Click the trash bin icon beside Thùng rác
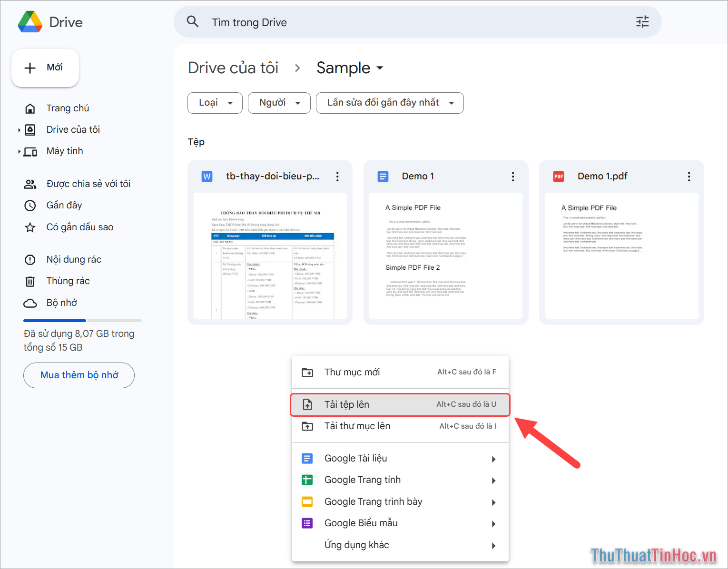This screenshot has width=728, height=569. tap(30, 281)
